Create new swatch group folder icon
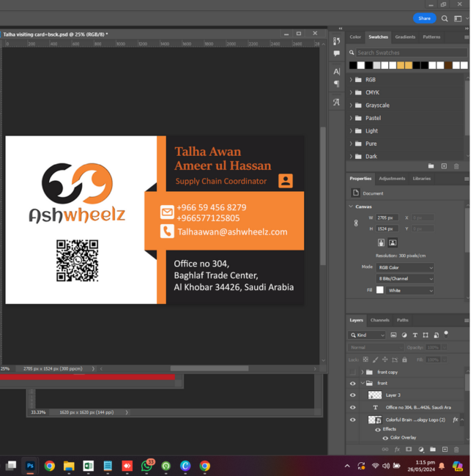Image resolution: width=476 pixels, height=476 pixels. pos(431,166)
